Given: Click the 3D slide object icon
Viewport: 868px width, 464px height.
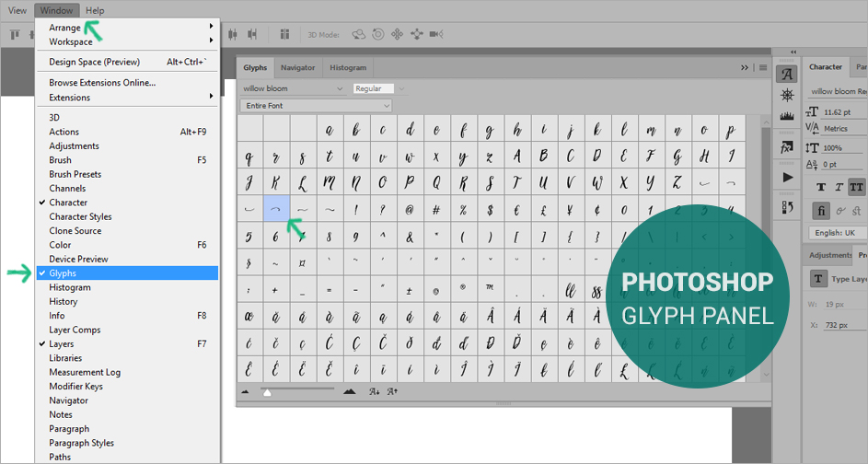Looking at the screenshot, I should coord(417,34).
